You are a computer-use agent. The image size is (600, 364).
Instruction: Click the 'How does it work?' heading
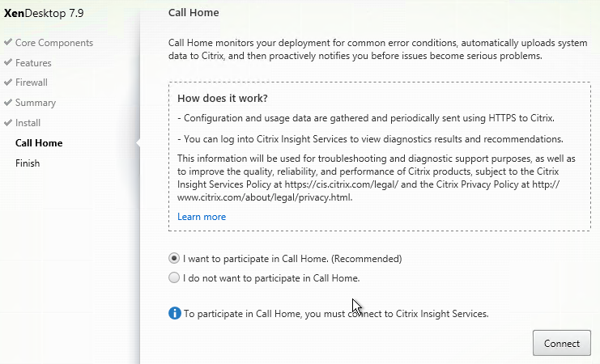[223, 98]
